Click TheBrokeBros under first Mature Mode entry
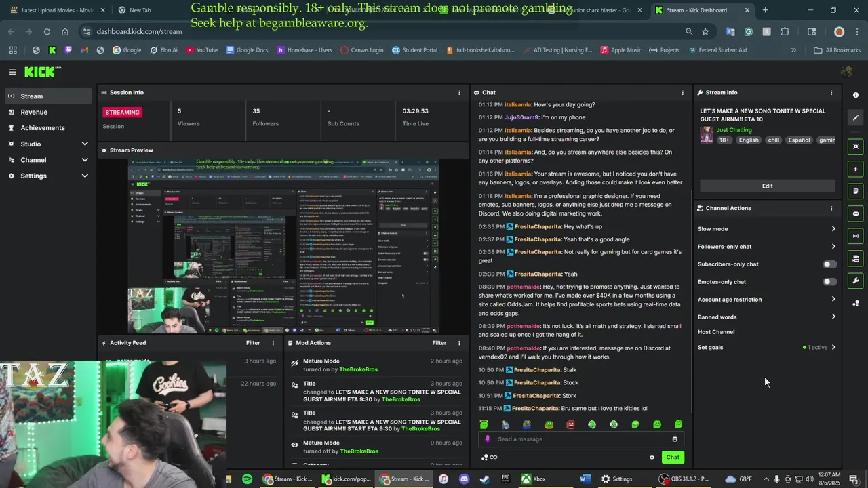Viewport: 868px width, 488px height. (x=359, y=370)
